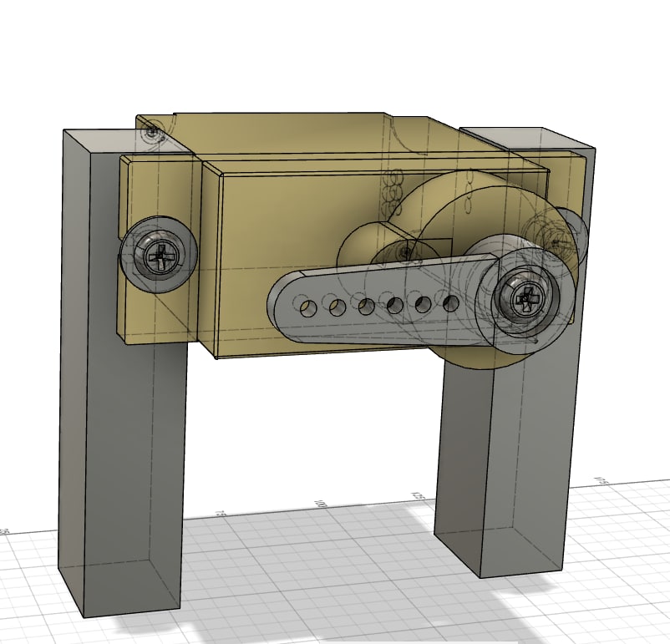This screenshot has height=644, width=670.
Task: Select the Phillips screw on the left mounting tab
Action: click(160, 256)
